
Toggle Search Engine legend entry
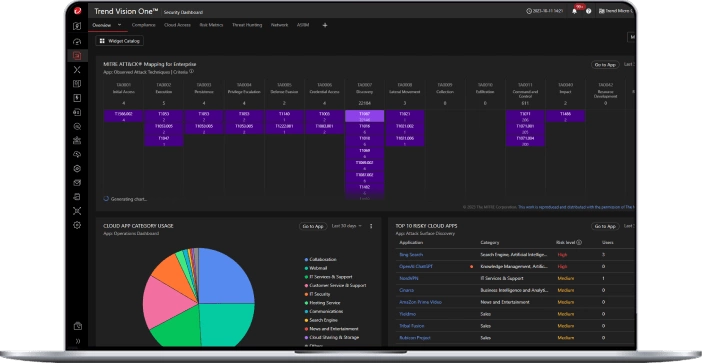[321, 320]
